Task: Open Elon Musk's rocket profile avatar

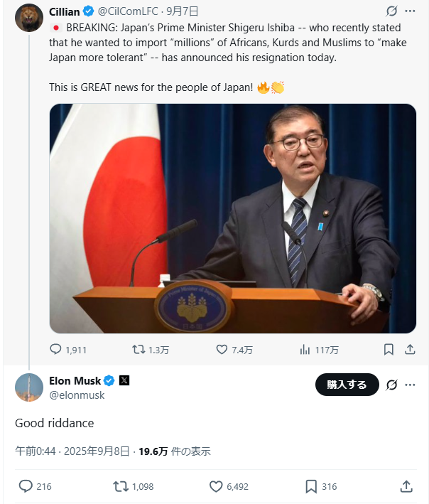Action: click(29, 387)
